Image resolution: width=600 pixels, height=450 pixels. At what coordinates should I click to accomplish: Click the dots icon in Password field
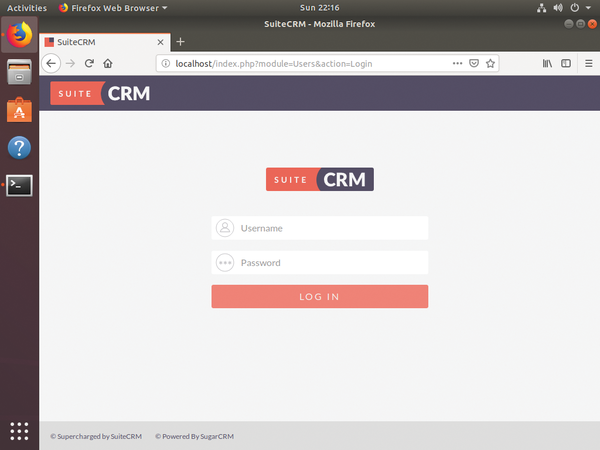point(225,263)
